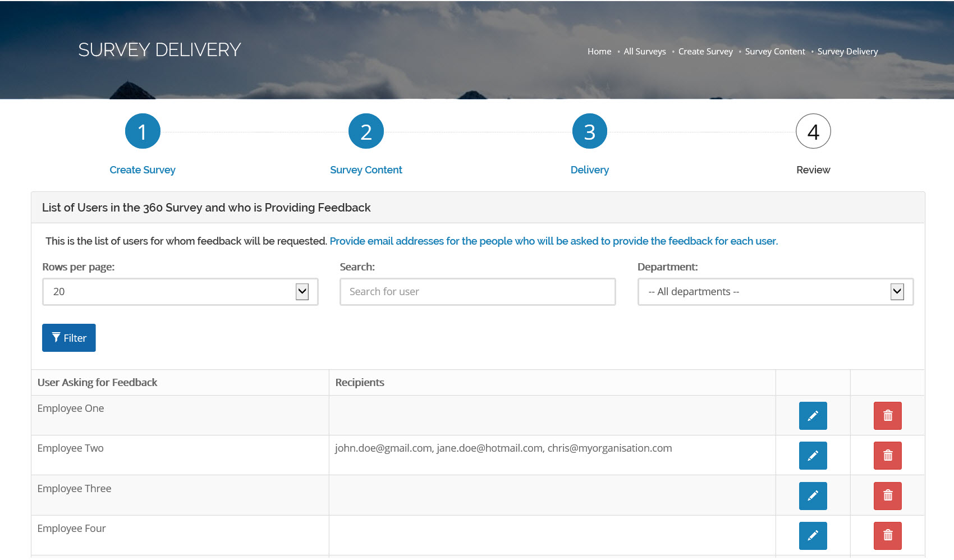Click the Create Survey breadcrumb link
The image size is (954, 560).
(705, 52)
